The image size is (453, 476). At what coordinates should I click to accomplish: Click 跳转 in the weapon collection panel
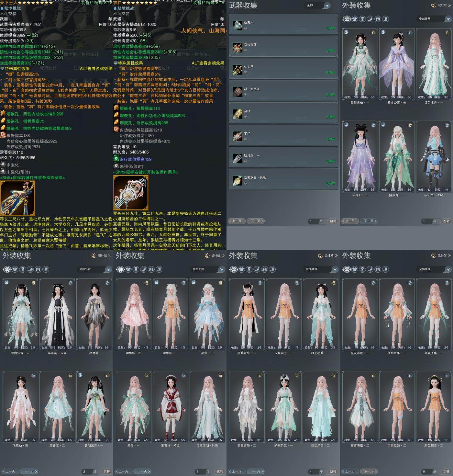pyautogui.click(x=333, y=221)
